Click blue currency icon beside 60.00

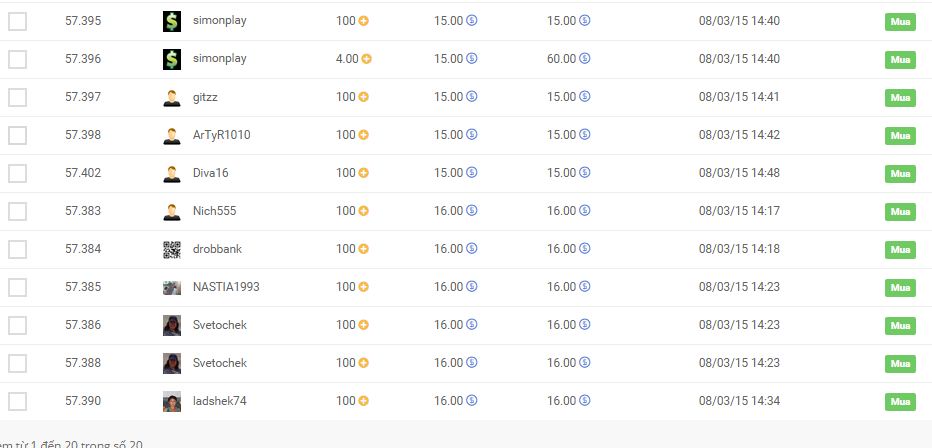tap(584, 59)
